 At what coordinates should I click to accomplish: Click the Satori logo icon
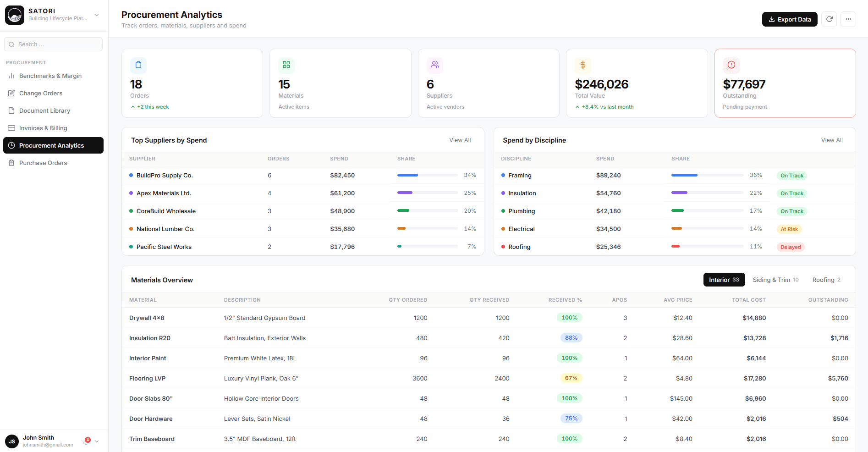click(x=15, y=15)
